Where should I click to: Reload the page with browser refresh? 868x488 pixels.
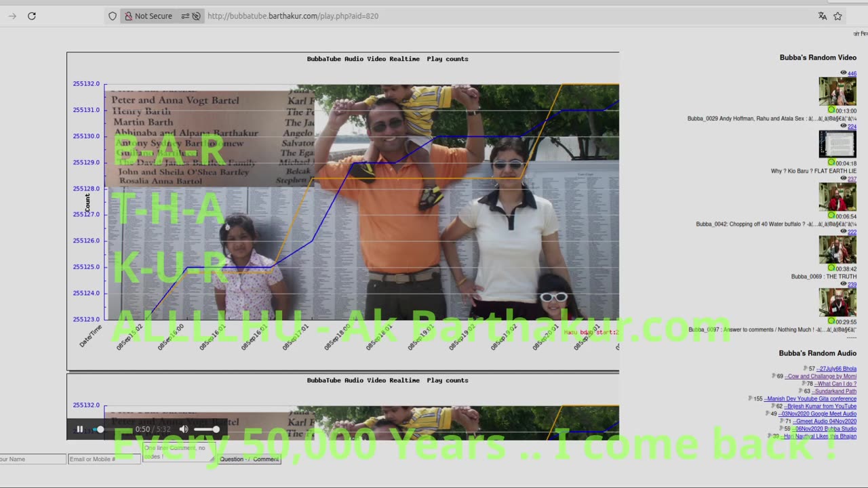31,16
